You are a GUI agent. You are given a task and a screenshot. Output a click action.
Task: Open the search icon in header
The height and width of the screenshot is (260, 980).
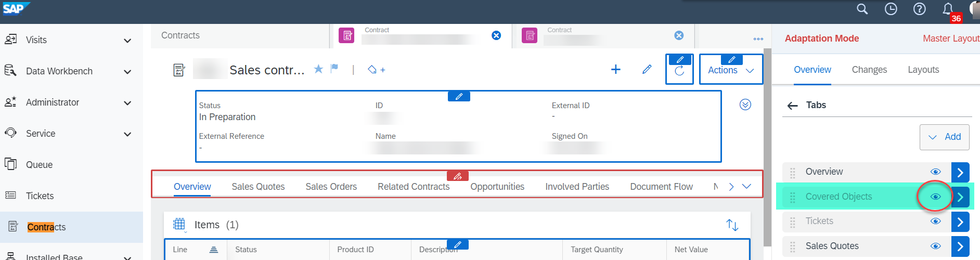(x=862, y=9)
